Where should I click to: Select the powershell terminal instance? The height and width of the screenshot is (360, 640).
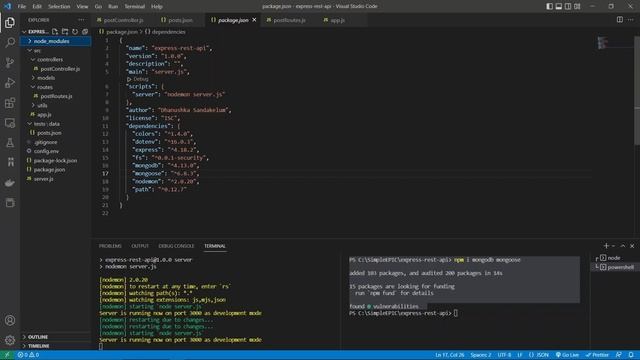point(614,267)
